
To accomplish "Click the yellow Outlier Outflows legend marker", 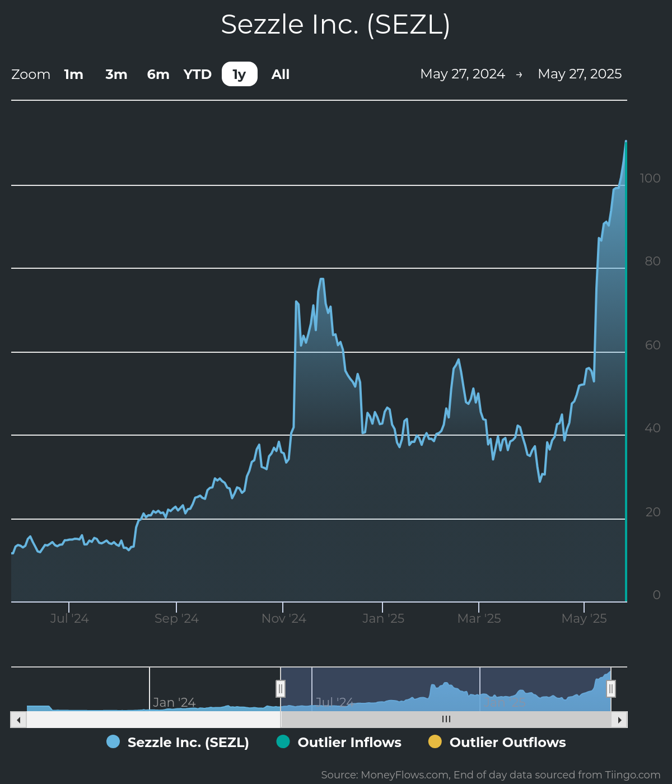I will tap(435, 741).
